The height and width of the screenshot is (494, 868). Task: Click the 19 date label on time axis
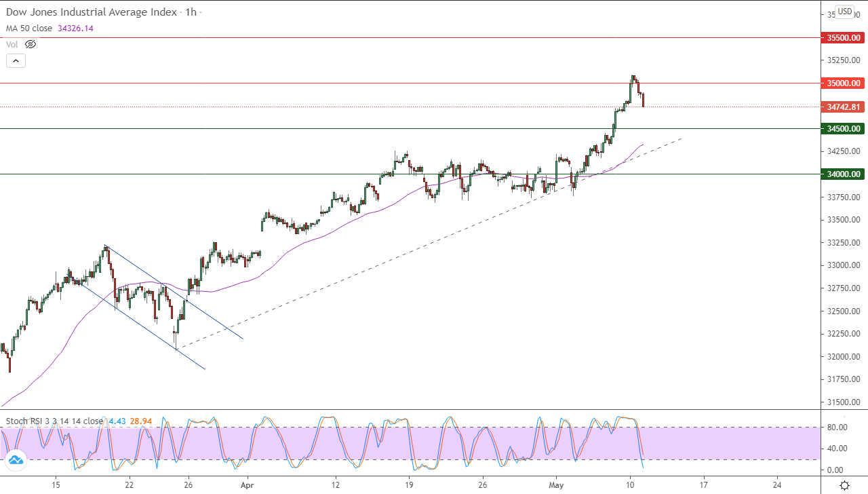click(x=409, y=485)
